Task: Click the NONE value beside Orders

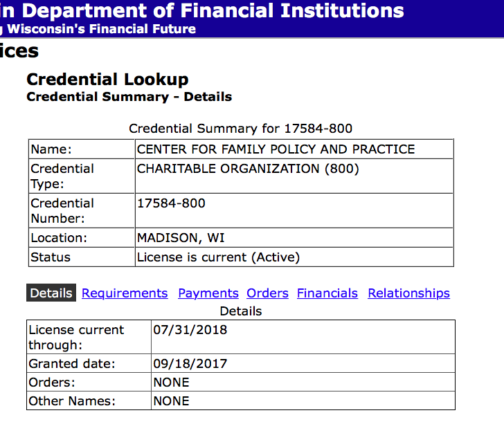Action: pyautogui.click(x=171, y=383)
